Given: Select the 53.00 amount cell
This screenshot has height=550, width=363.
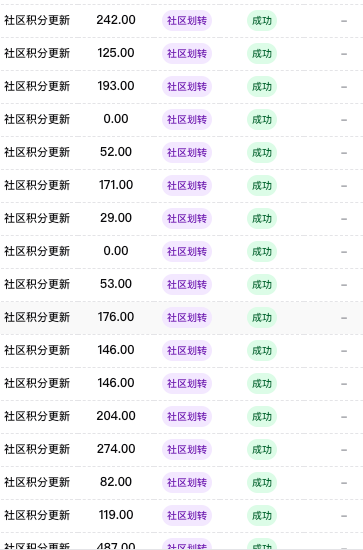Looking at the screenshot, I should click(116, 284).
